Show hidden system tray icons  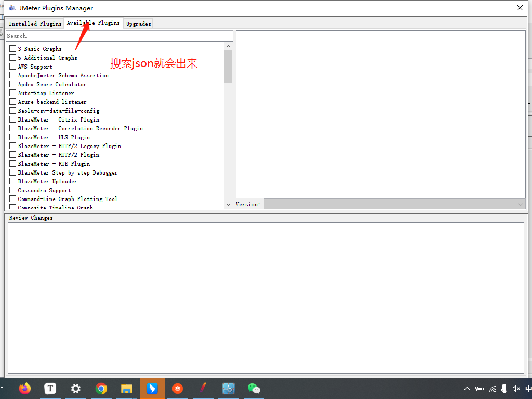[467, 389]
